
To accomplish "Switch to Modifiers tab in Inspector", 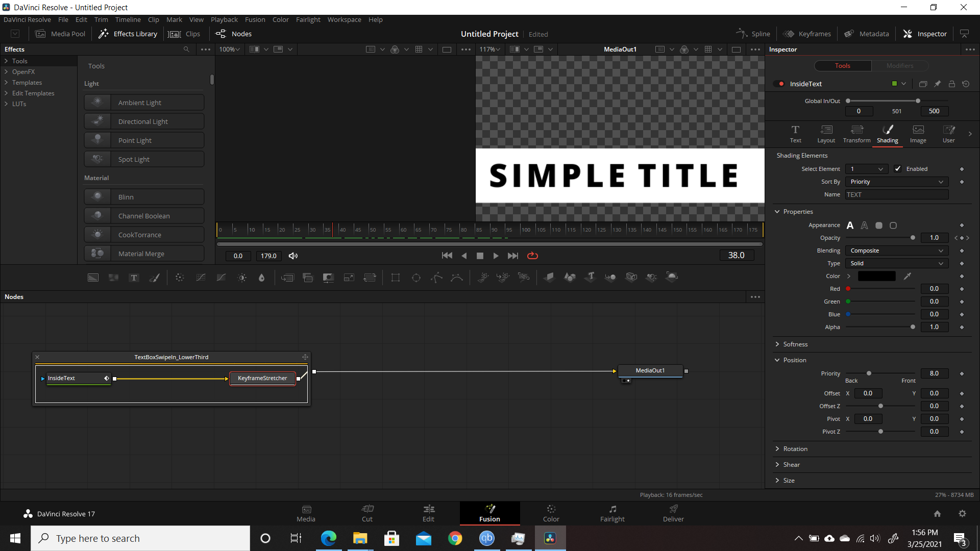I will (899, 66).
